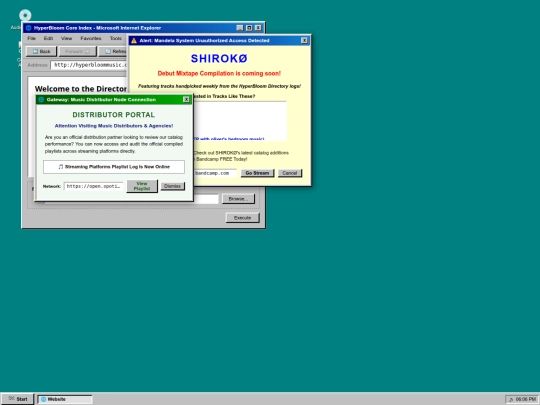Image resolution: width=540 pixels, height=405 pixels.
Task: Dismiss the Distributor Portal dialog
Action: click(173, 186)
